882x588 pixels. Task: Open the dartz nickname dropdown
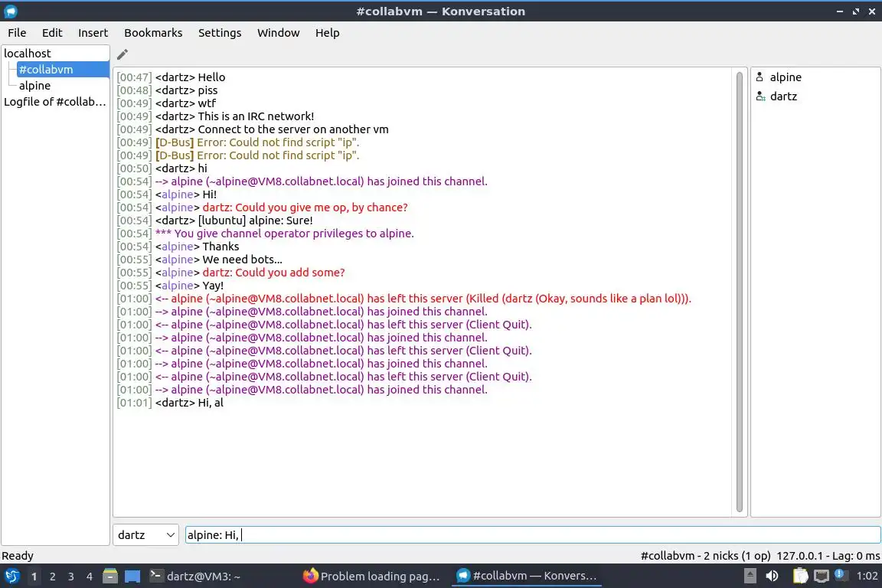(x=145, y=535)
